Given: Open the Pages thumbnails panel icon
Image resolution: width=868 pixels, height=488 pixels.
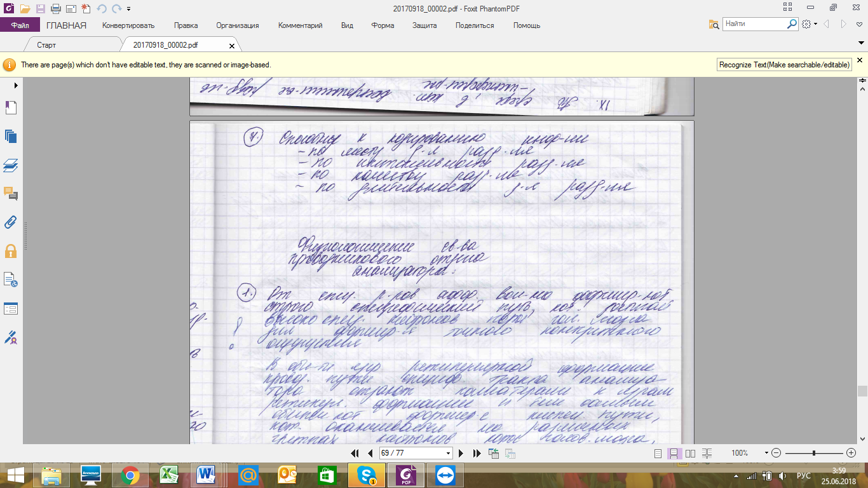Looking at the screenshot, I should 11,136.
